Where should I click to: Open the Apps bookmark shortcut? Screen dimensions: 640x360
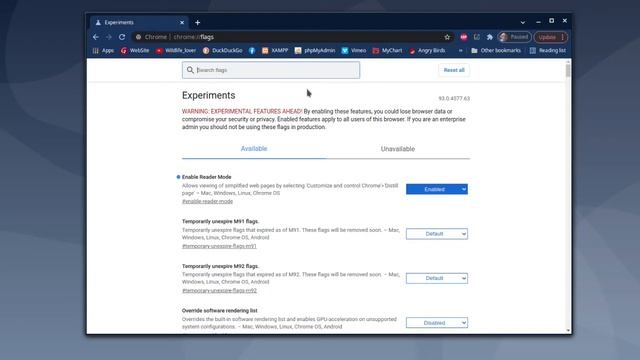(103, 51)
